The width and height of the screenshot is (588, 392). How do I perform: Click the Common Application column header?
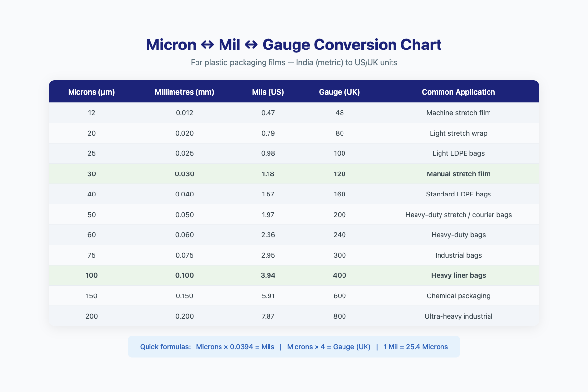[x=459, y=92]
